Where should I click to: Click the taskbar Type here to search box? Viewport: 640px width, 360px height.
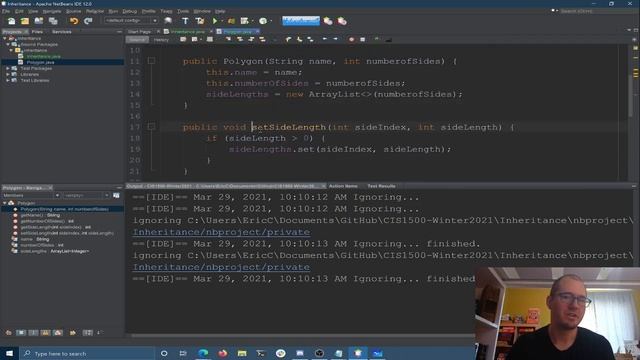(88, 353)
